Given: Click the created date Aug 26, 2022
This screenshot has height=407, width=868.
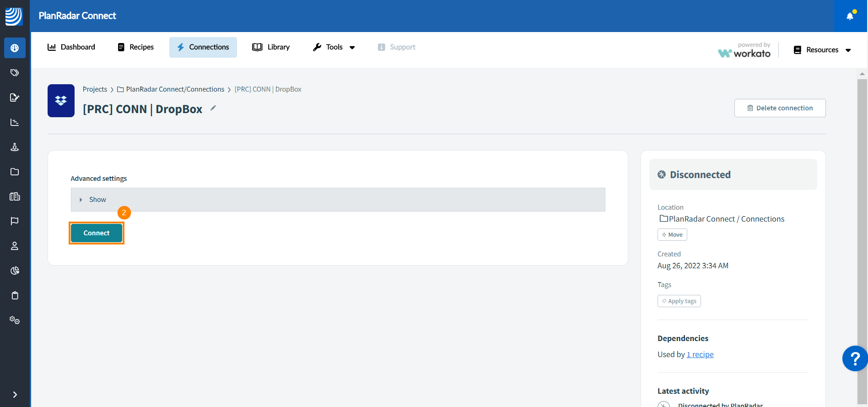Looking at the screenshot, I should [693, 266].
